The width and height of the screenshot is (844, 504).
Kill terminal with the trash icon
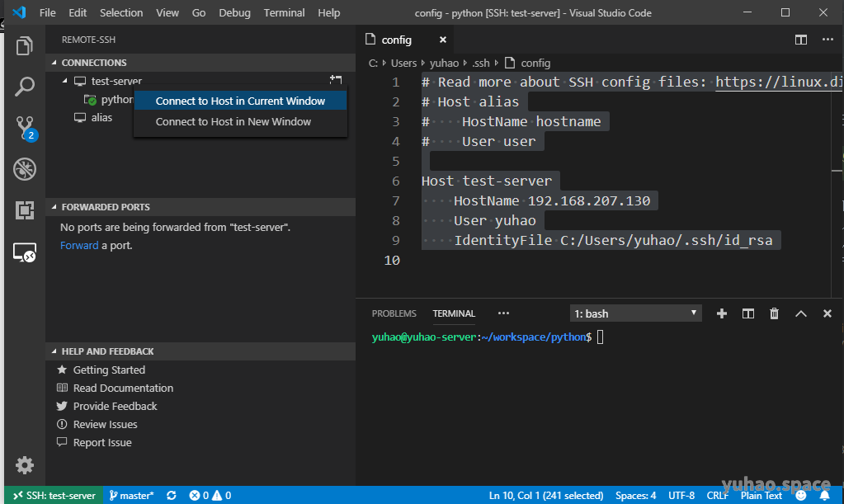pyautogui.click(x=774, y=313)
